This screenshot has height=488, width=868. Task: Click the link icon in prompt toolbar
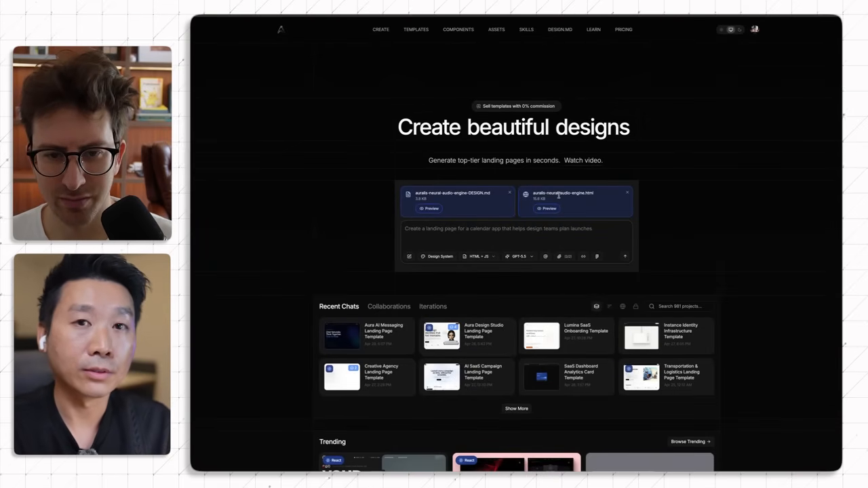[583, 256]
